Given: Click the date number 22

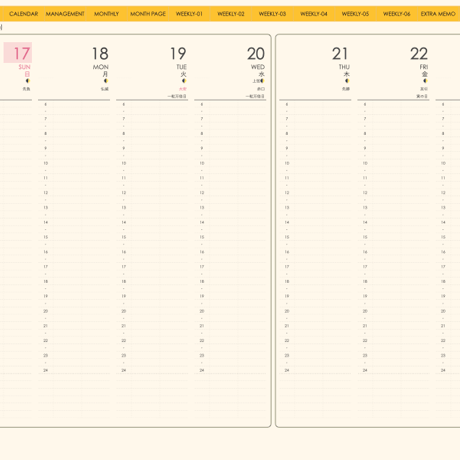Looking at the screenshot, I should click(419, 54).
